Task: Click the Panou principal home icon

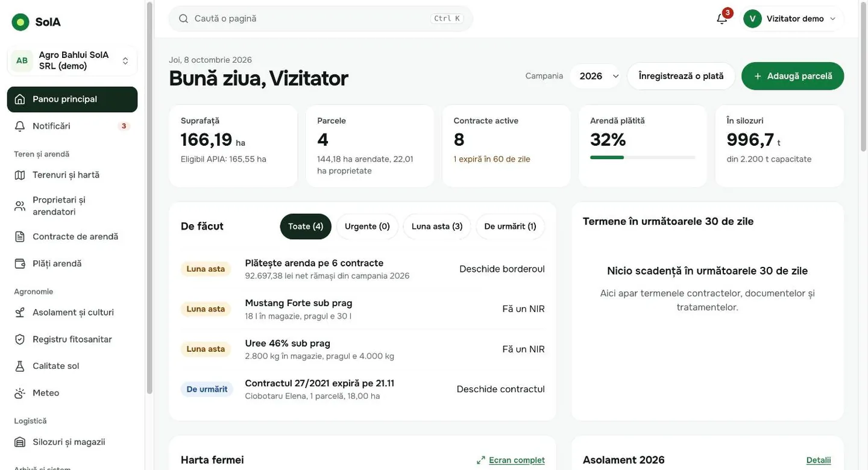Action: (x=20, y=99)
